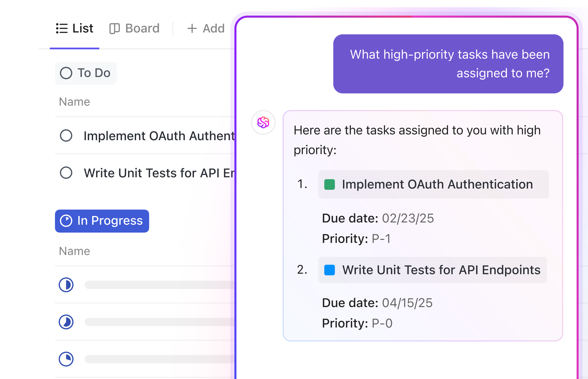Click the quarter-filled progress status icon
This screenshot has height=379, width=588.
66,359
